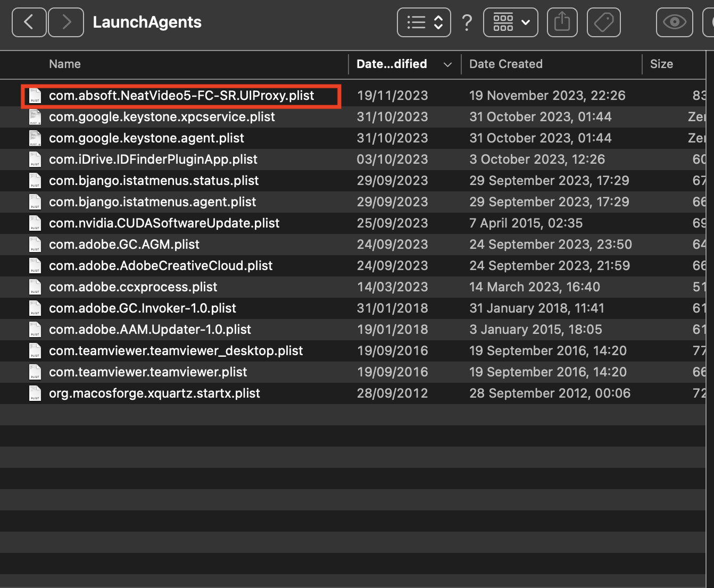Click the file name com.teamviewer.teamviewer_desktop.plist

(x=176, y=351)
